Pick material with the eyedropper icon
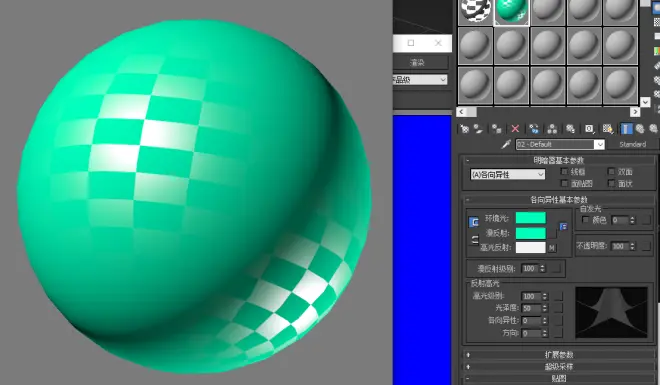The width and height of the screenshot is (660, 385). tap(506, 144)
